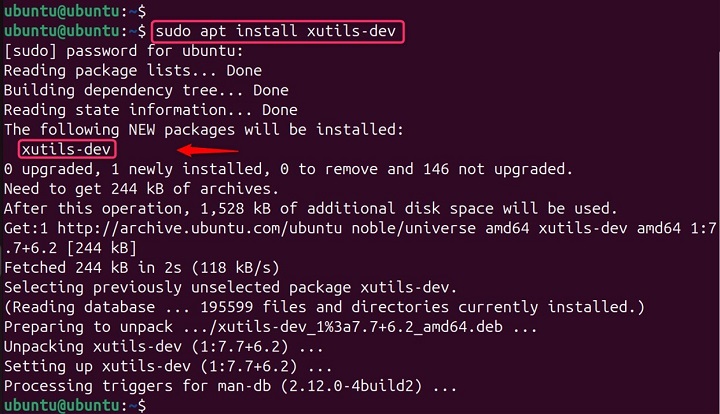
Task: Click the Selecting previously unselected package line
Action: (x=232, y=287)
